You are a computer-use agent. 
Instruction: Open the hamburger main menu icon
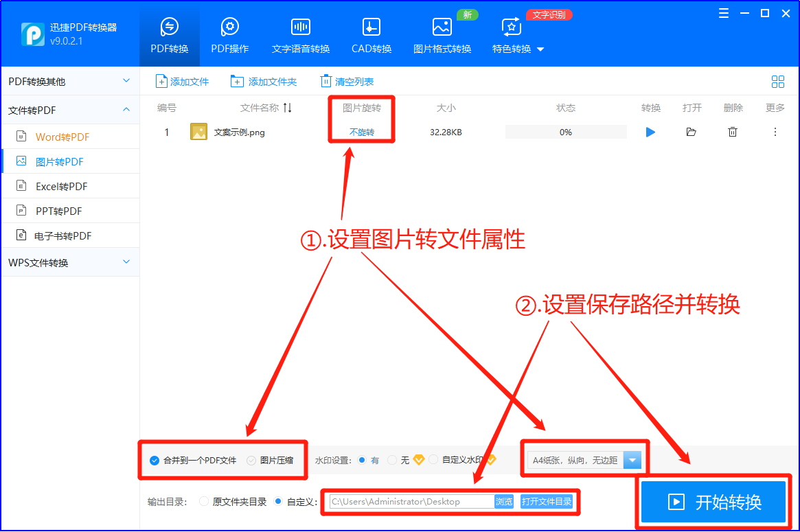point(724,13)
